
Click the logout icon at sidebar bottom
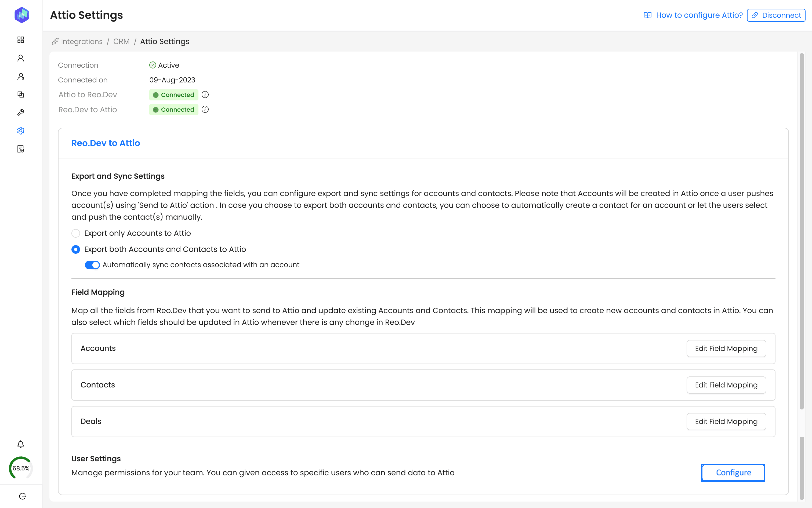point(23,496)
